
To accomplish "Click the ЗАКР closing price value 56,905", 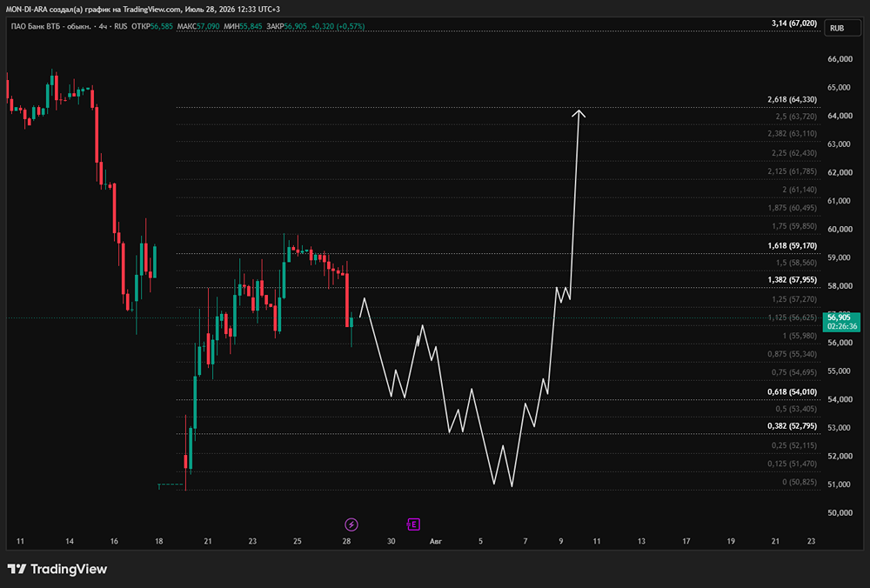I will click(x=295, y=26).
